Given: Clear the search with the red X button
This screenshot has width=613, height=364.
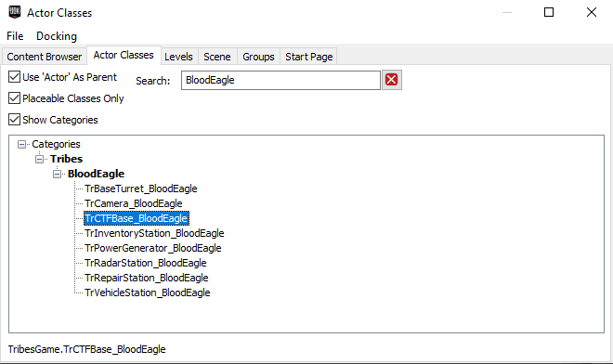Looking at the screenshot, I should pyautogui.click(x=391, y=80).
